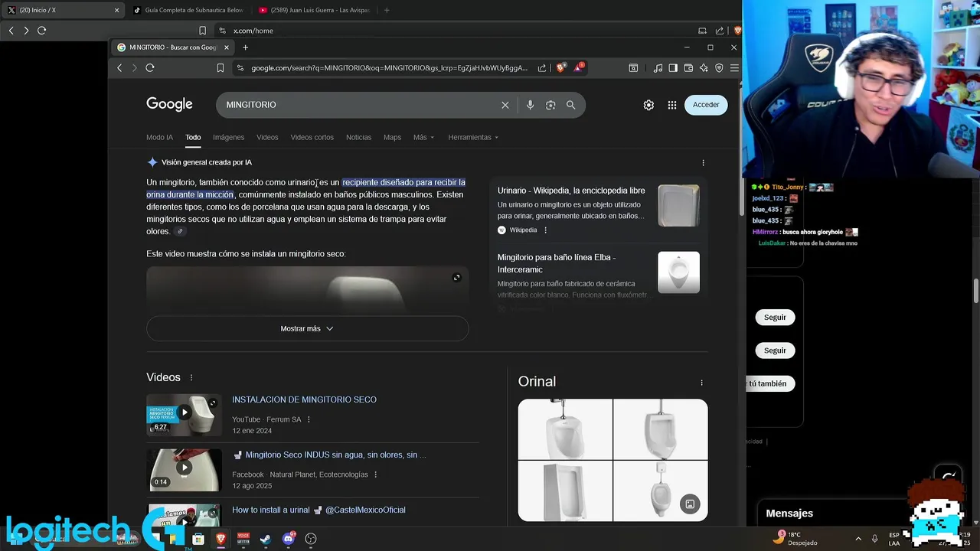980x551 pixels.
Task: Expand the Más search filter dropdown
Action: coord(423,138)
